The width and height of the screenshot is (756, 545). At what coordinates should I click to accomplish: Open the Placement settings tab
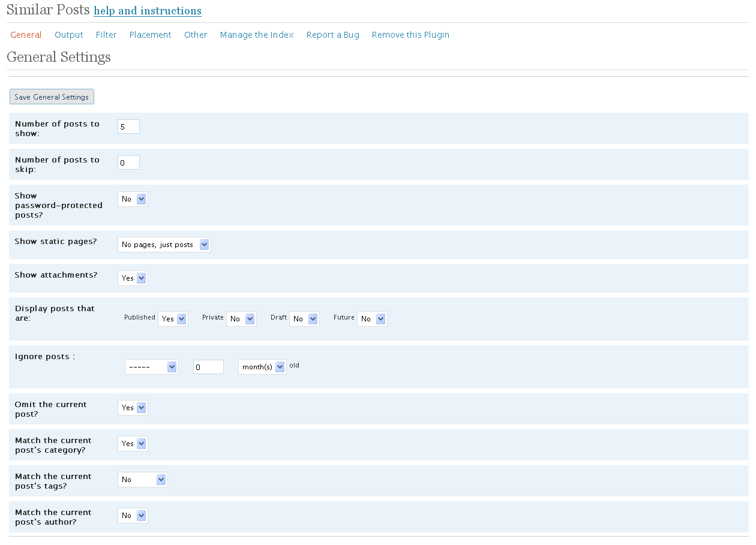coord(151,35)
